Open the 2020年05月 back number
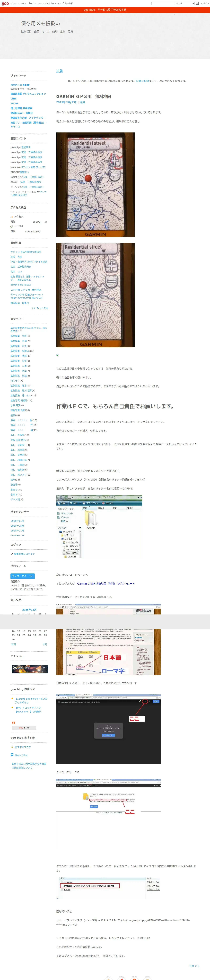 point(17,526)
